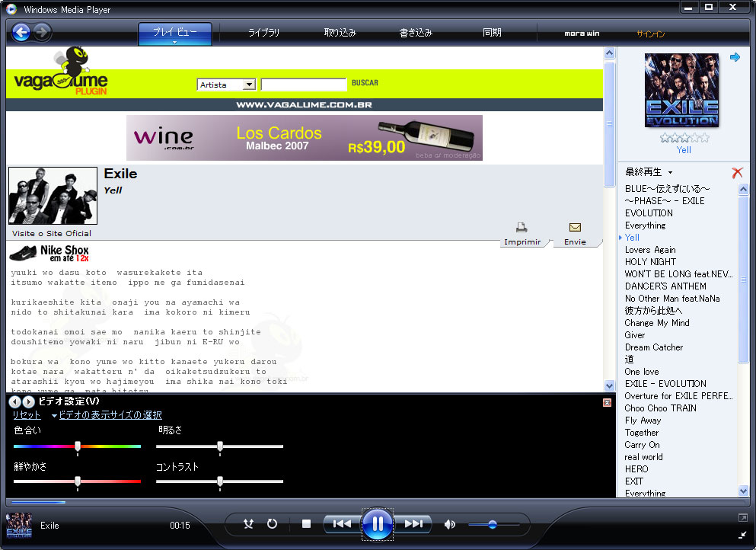Skip to next track
The image size is (756, 550).
click(x=413, y=524)
